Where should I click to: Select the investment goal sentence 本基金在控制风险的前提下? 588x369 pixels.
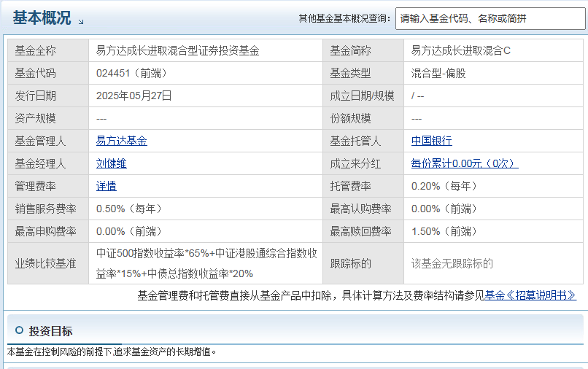coord(112,351)
